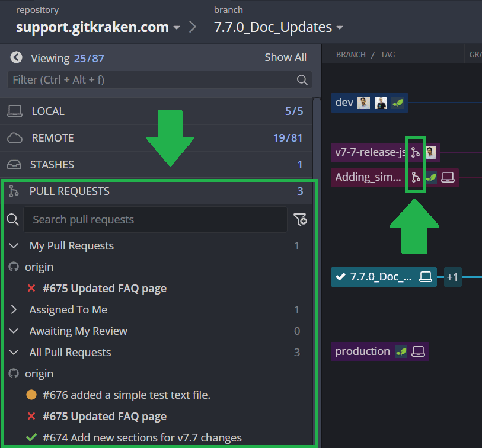This screenshot has height=448, width=482.
Task: Click the search magnifier in Filter box
Action: click(x=302, y=80)
